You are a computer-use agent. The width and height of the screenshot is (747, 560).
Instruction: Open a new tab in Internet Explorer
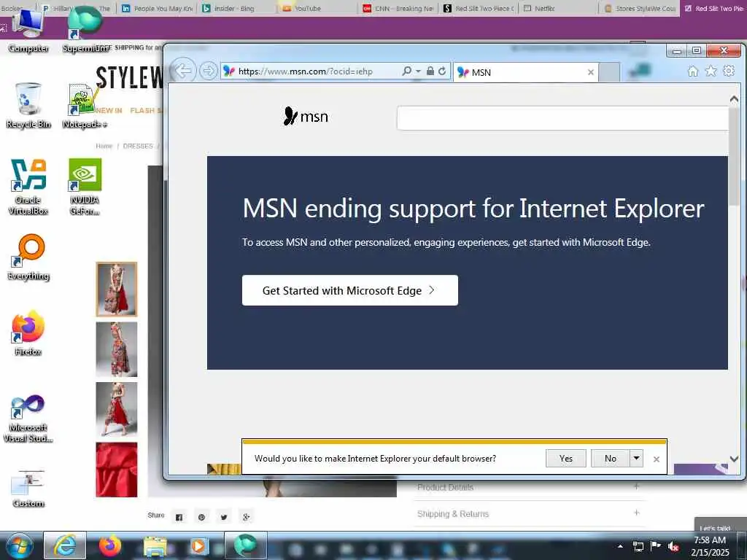609,72
